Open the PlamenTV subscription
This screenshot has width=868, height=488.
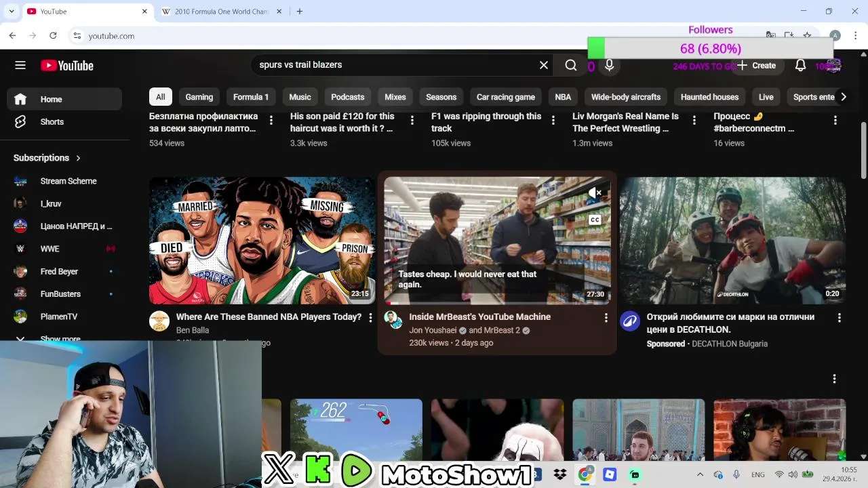(64, 317)
